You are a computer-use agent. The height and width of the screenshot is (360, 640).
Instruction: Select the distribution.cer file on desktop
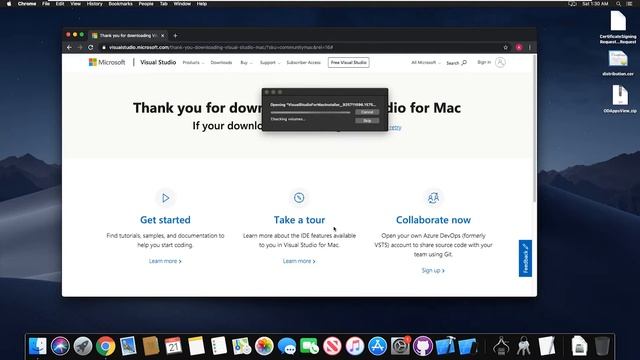(618, 64)
